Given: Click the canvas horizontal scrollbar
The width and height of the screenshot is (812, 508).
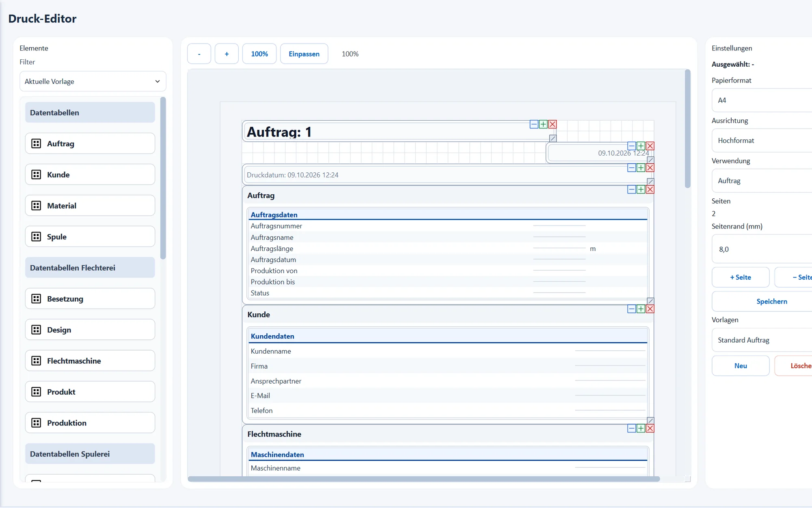Looking at the screenshot, I should (x=423, y=479).
